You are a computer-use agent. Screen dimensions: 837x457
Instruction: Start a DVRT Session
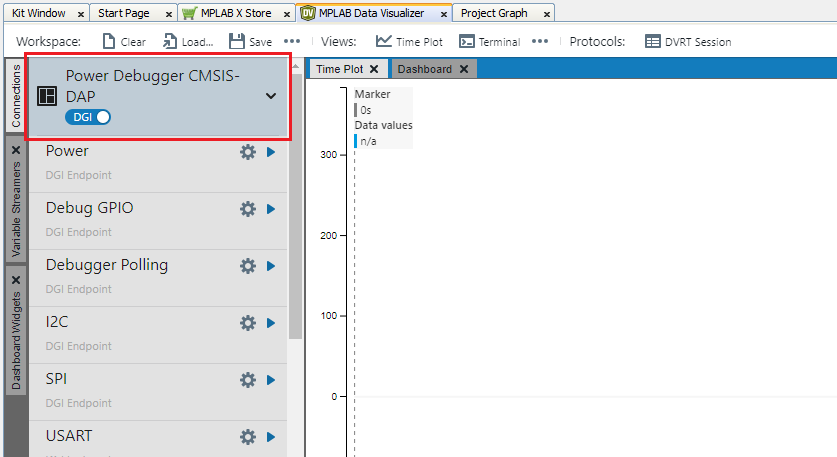click(688, 42)
